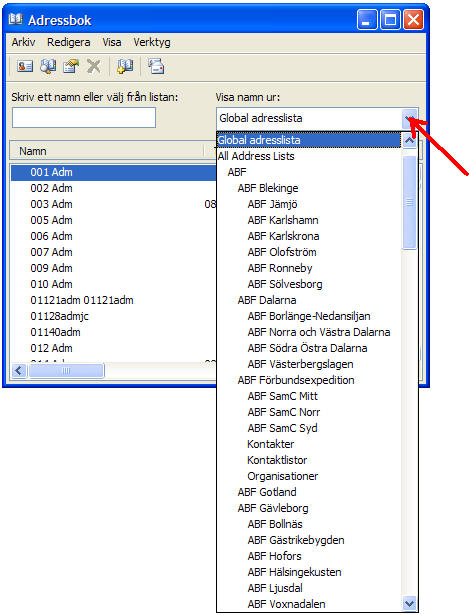
Task: Pick ABF Gästrikebygden address list
Action: click(x=309, y=540)
